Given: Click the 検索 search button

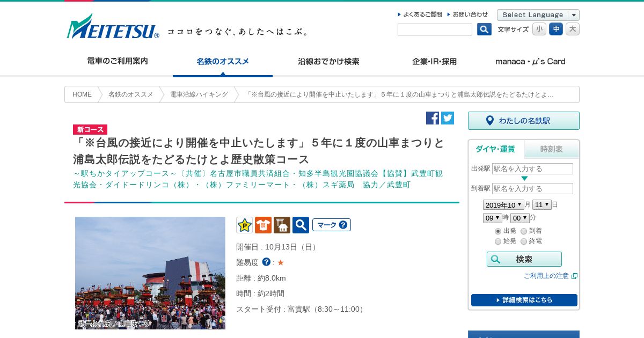Looking at the screenshot, I should click(x=524, y=259).
